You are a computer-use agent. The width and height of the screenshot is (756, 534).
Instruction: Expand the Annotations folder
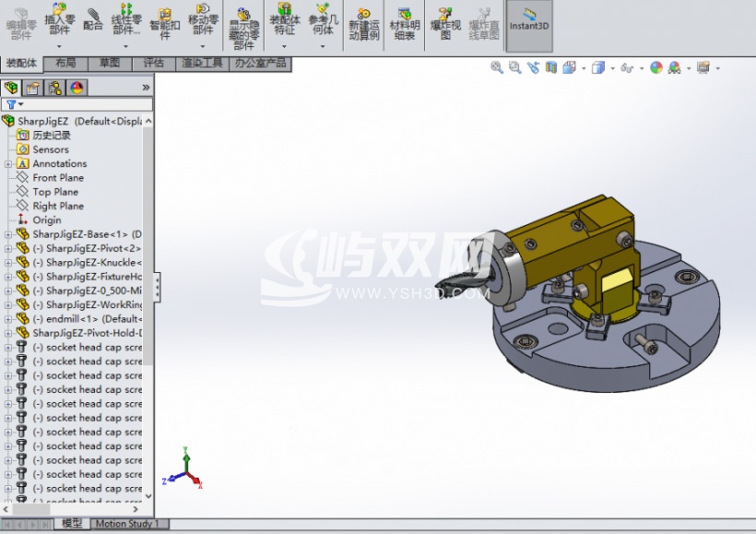7,164
